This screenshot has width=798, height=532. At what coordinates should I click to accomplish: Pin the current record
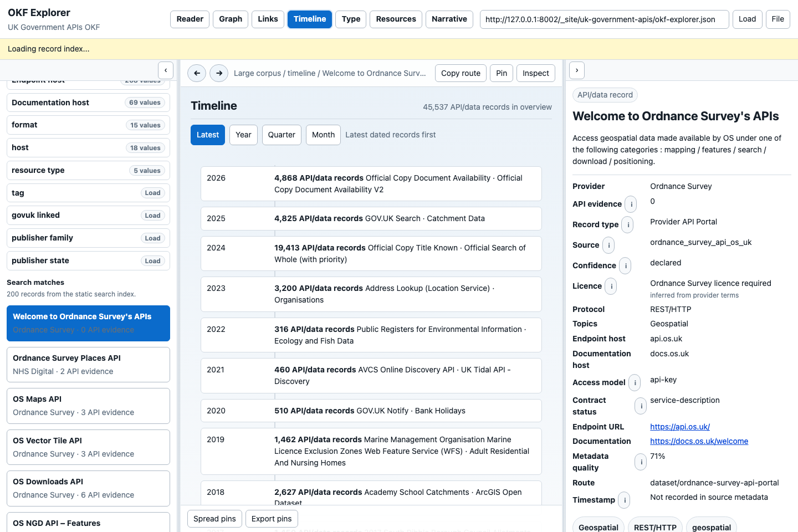pos(502,73)
